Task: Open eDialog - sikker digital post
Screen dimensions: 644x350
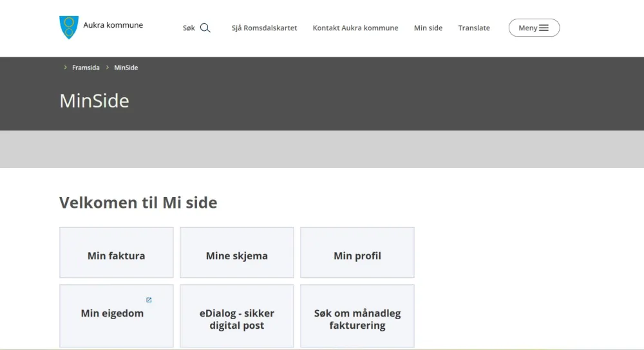Action: [237, 319]
